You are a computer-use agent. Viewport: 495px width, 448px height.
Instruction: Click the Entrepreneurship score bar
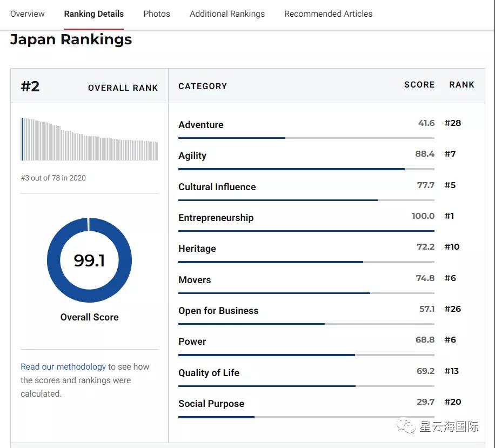point(306,231)
